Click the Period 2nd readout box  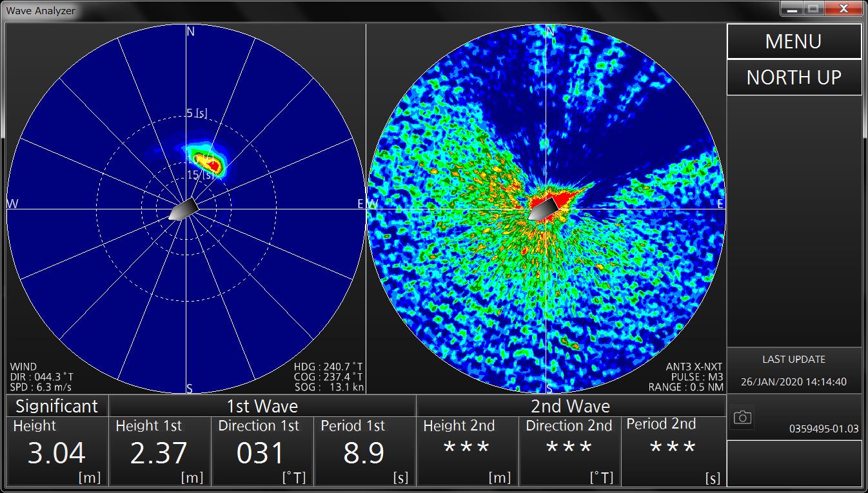click(673, 451)
